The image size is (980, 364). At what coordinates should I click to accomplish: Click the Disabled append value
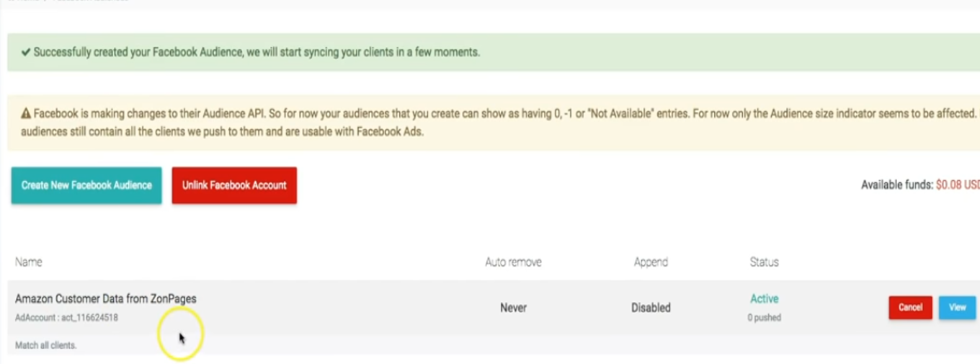pyautogui.click(x=651, y=308)
